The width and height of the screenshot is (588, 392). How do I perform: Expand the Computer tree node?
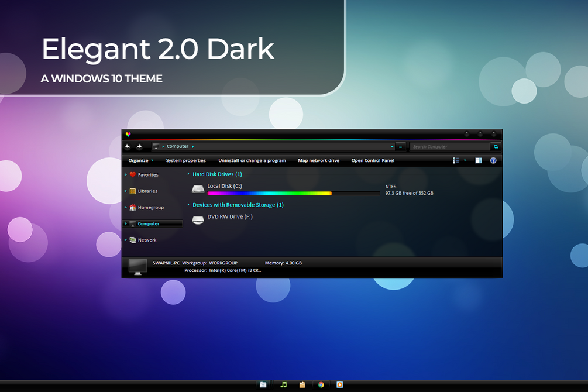pos(126,223)
